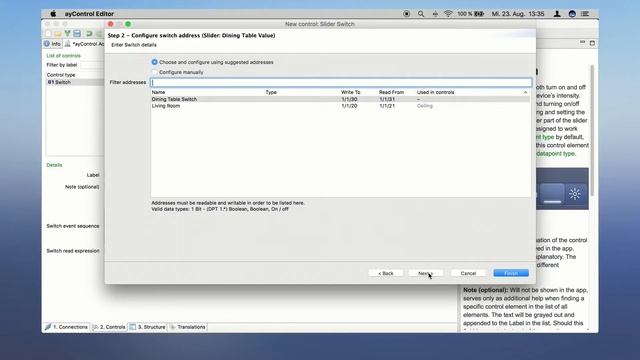
Task: Select the Dining Table Switch address row
Action: click(340, 99)
